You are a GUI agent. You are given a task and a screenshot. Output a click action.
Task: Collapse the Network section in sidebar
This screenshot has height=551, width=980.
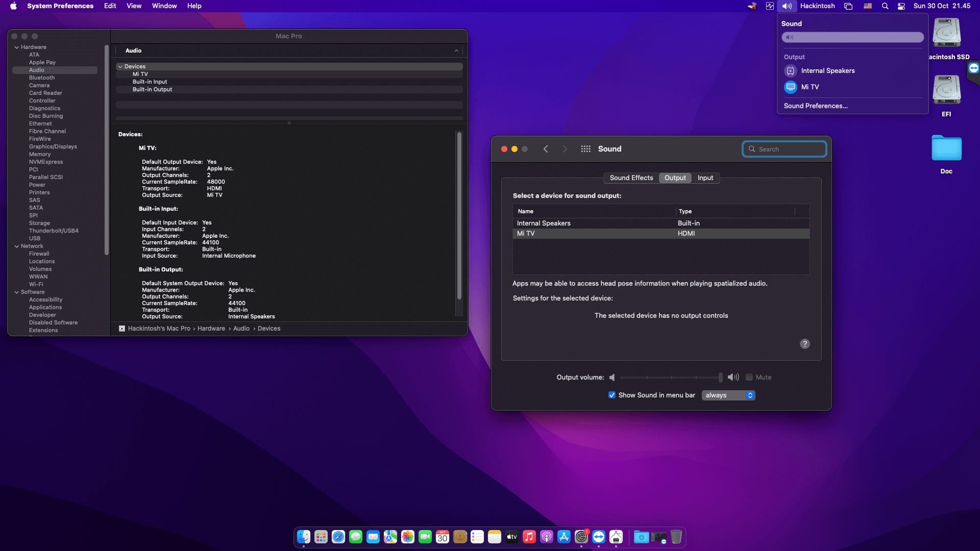pos(17,246)
